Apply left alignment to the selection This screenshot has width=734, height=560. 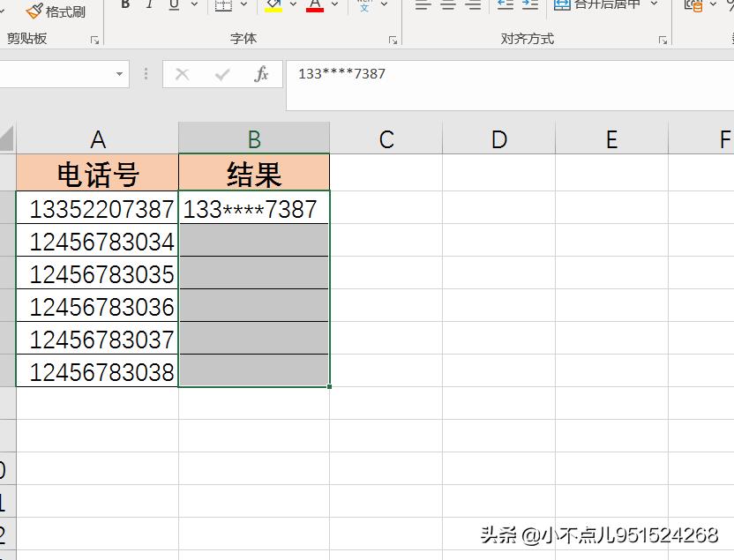click(423, 4)
